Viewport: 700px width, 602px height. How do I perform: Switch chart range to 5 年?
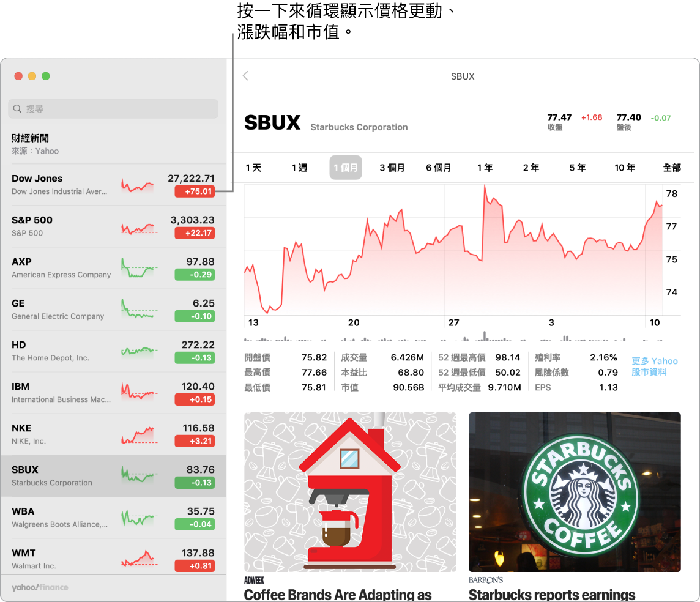click(577, 168)
